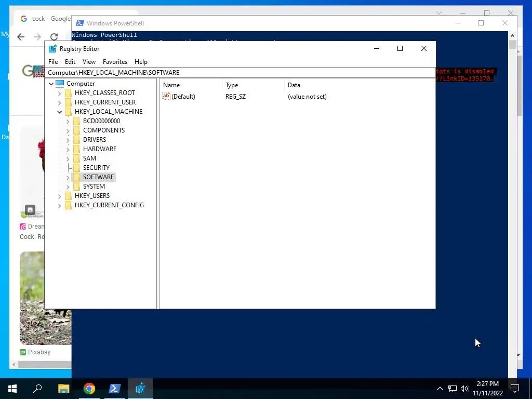This screenshot has height=399, width=532.
Task: Expand HKEY_USERS hive
Action: tap(59, 196)
